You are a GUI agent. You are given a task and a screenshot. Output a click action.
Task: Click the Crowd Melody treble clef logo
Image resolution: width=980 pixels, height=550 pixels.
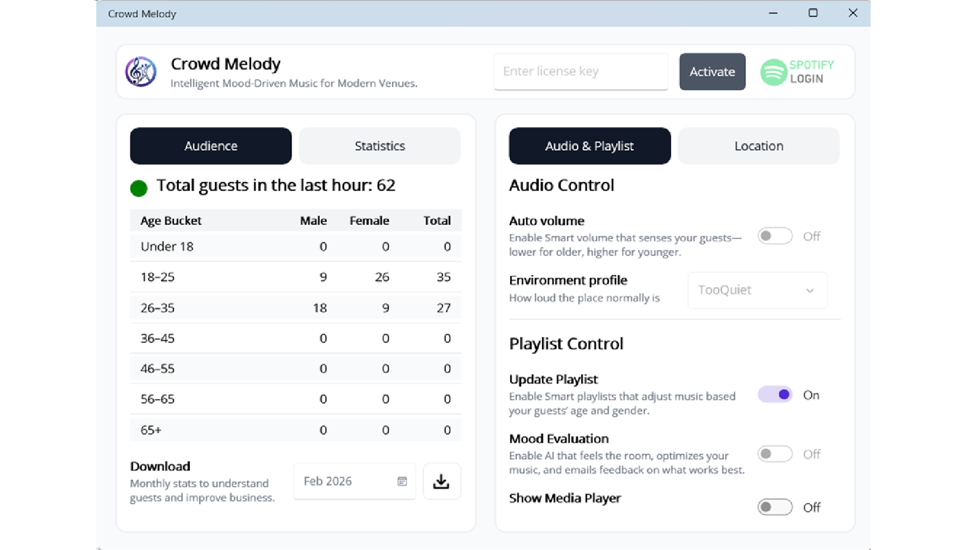click(141, 72)
